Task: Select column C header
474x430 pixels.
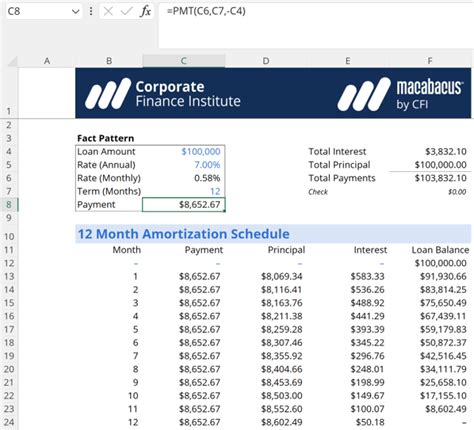Action: coord(184,61)
